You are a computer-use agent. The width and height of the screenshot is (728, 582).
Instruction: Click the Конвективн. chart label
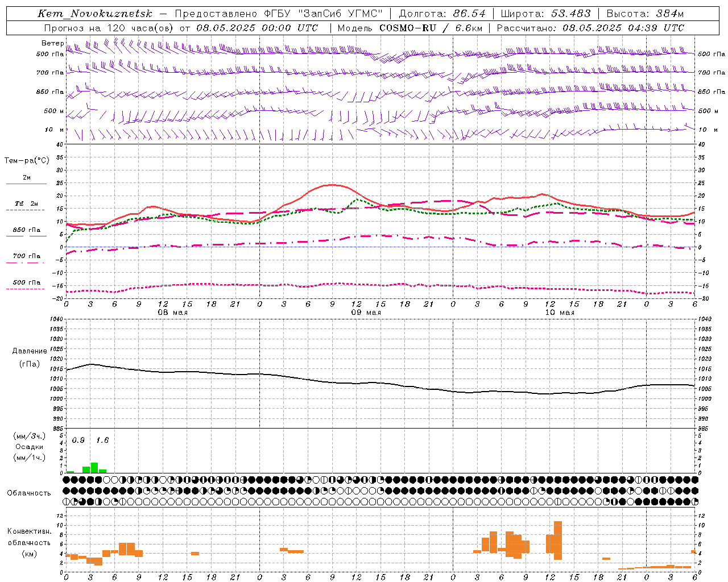30,531
